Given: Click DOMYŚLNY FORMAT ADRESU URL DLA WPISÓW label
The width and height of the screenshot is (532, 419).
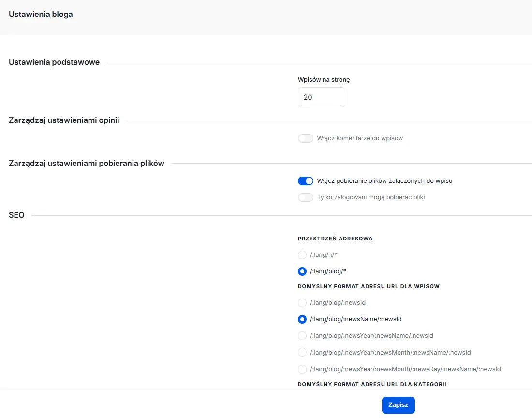Looking at the screenshot, I should tap(369, 286).
